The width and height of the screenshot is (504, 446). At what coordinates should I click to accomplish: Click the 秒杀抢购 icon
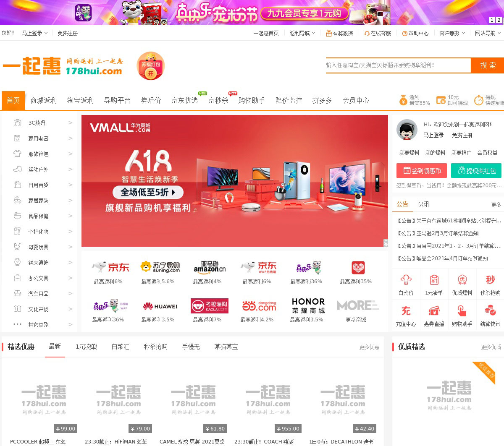pyautogui.click(x=490, y=280)
